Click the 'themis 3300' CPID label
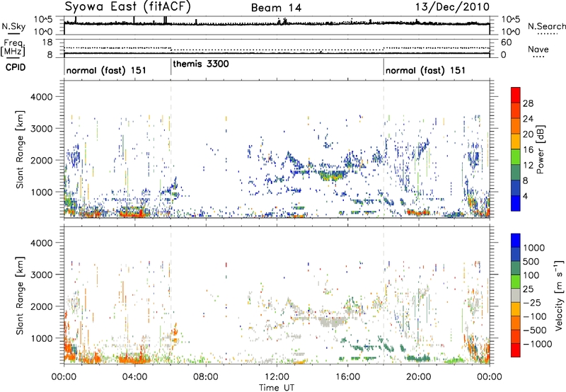 (201, 64)
